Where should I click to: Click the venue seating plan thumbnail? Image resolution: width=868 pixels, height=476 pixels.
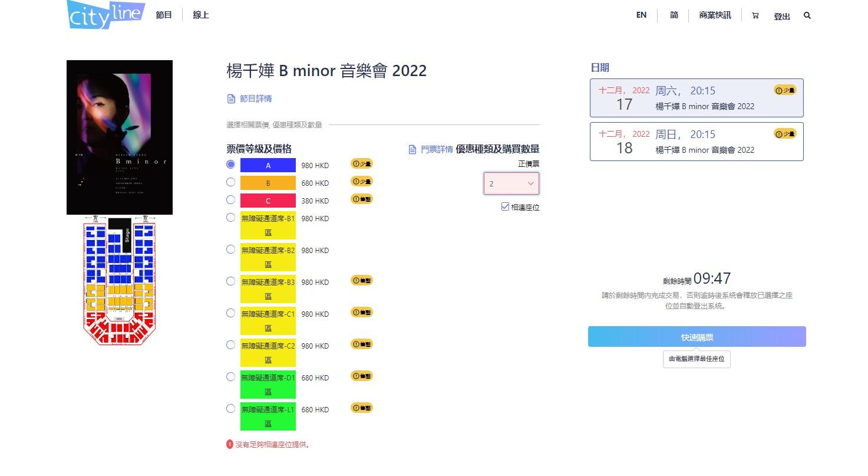click(x=120, y=281)
